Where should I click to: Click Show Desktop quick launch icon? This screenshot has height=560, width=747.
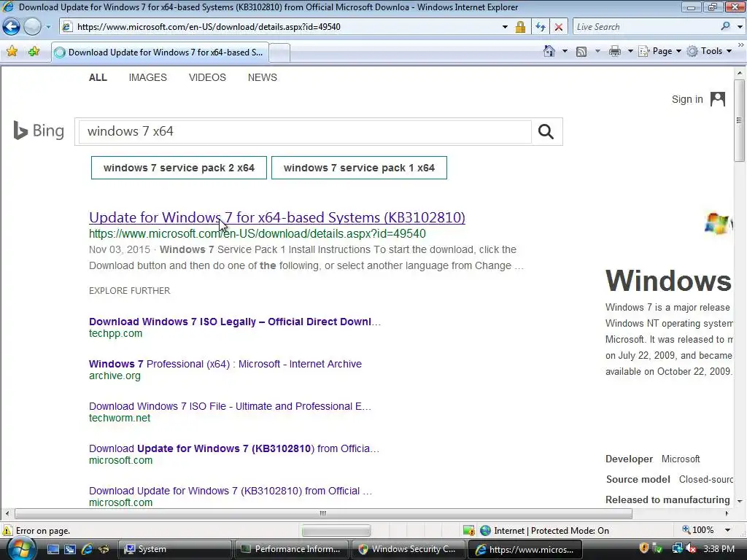click(x=53, y=549)
